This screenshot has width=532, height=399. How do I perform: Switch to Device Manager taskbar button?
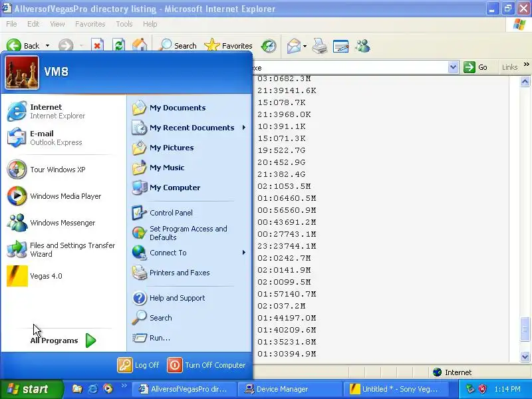289,389
